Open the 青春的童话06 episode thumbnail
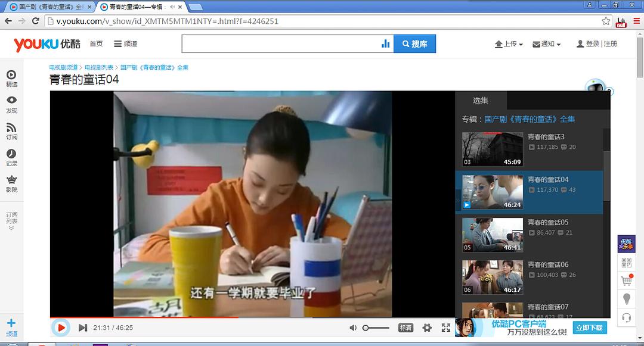The height and width of the screenshot is (346, 644). pyautogui.click(x=493, y=277)
